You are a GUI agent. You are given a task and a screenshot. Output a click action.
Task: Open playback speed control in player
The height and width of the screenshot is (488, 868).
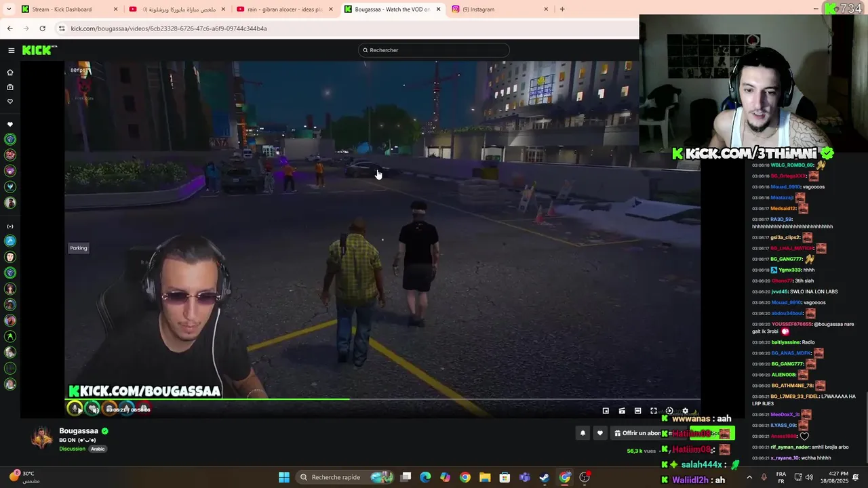click(x=669, y=411)
